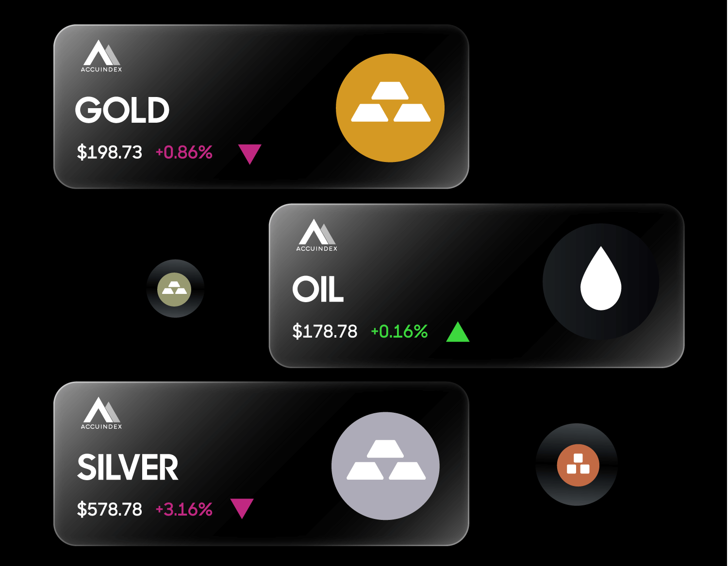Viewport: 728px width, 566px height.
Task: Click the $198.73 gold price
Action: [110, 153]
